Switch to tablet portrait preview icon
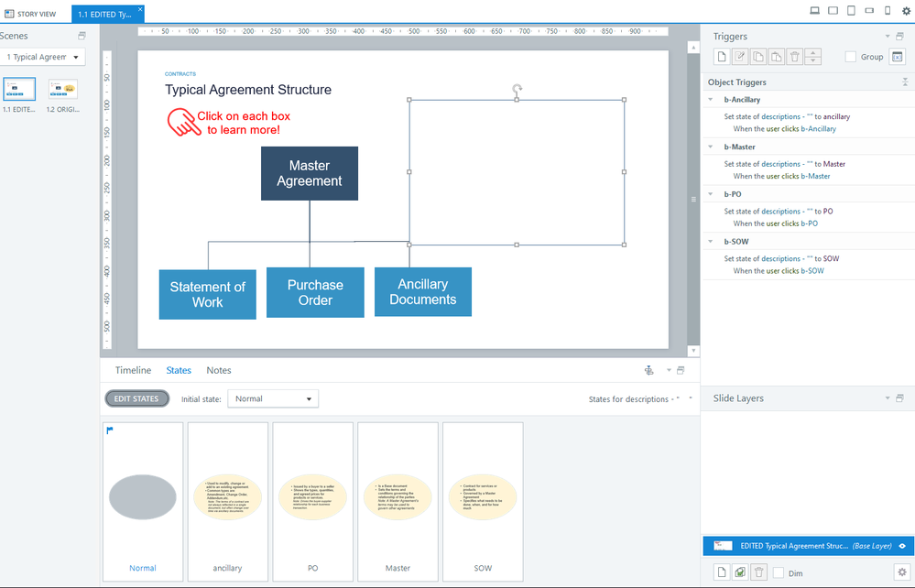Screen dimensions: 915x588 point(852,10)
